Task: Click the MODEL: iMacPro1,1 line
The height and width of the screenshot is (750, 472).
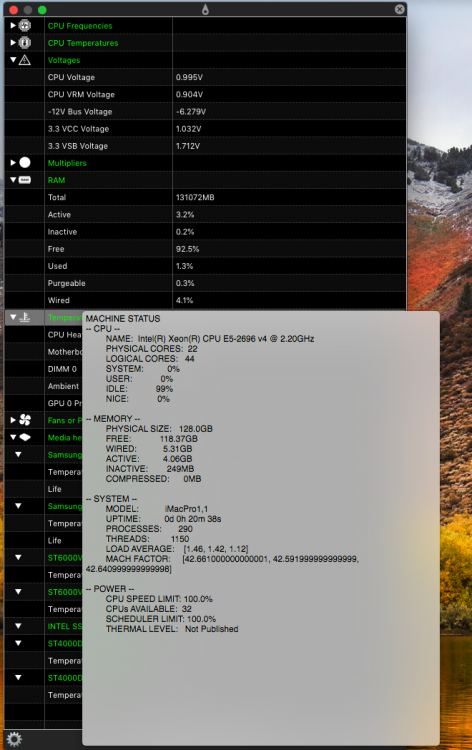Action: pyautogui.click(x=157, y=509)
